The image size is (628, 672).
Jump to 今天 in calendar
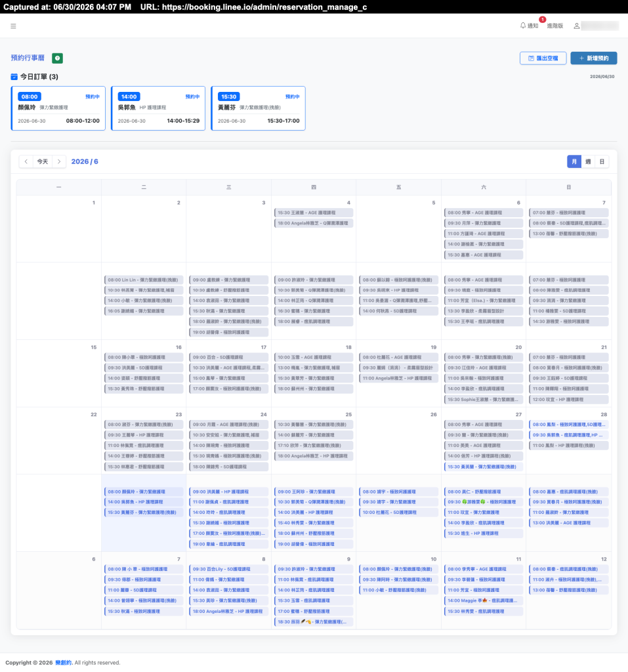coord(43,161)
